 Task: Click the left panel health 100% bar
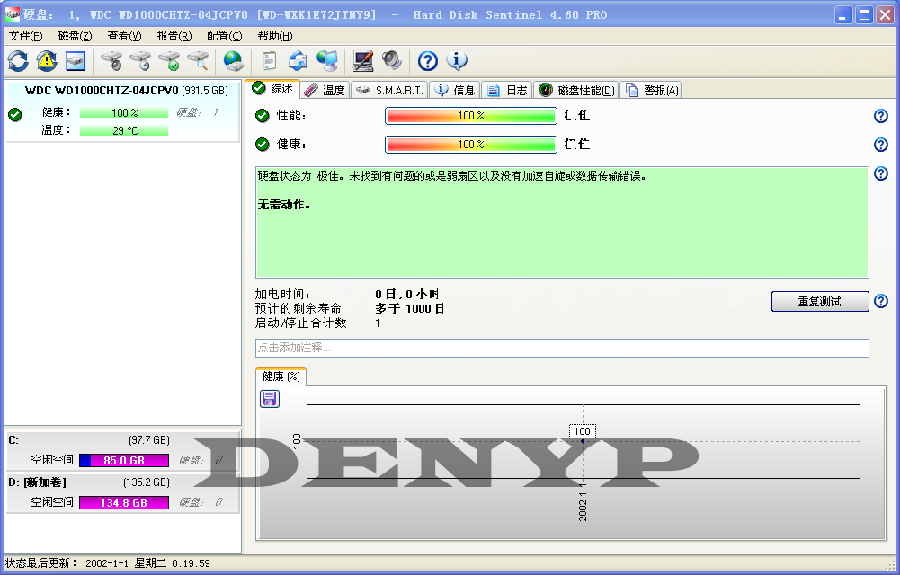(124, 113)
